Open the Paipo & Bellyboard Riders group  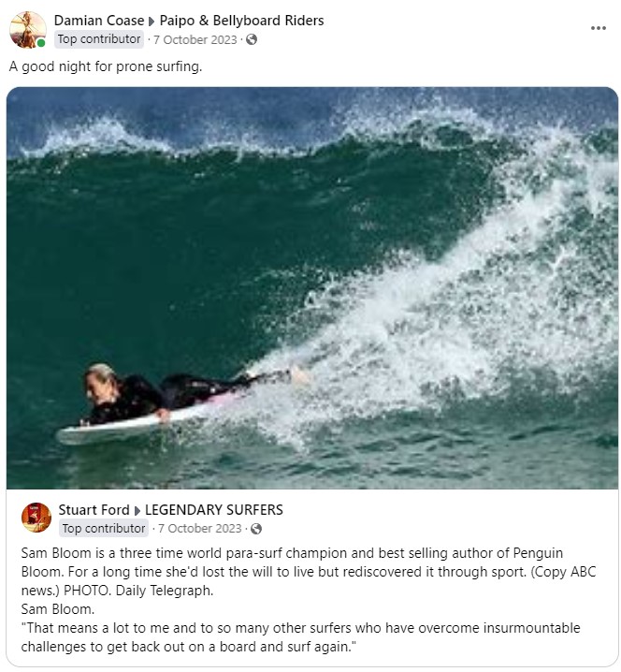(241, 21)
